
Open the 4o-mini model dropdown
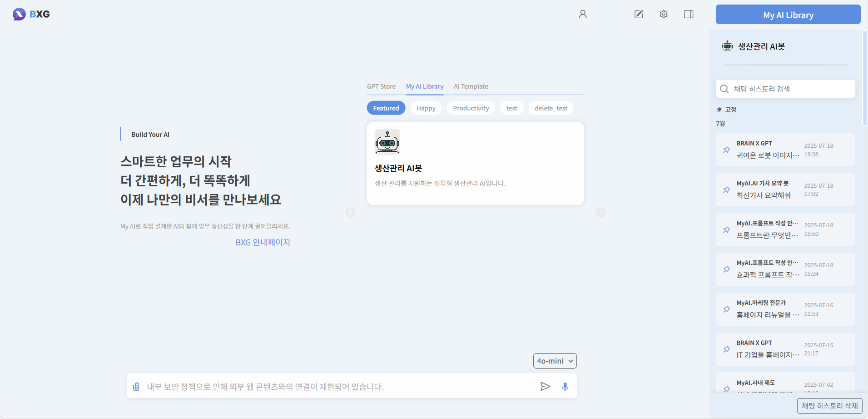tap(555, 361)
